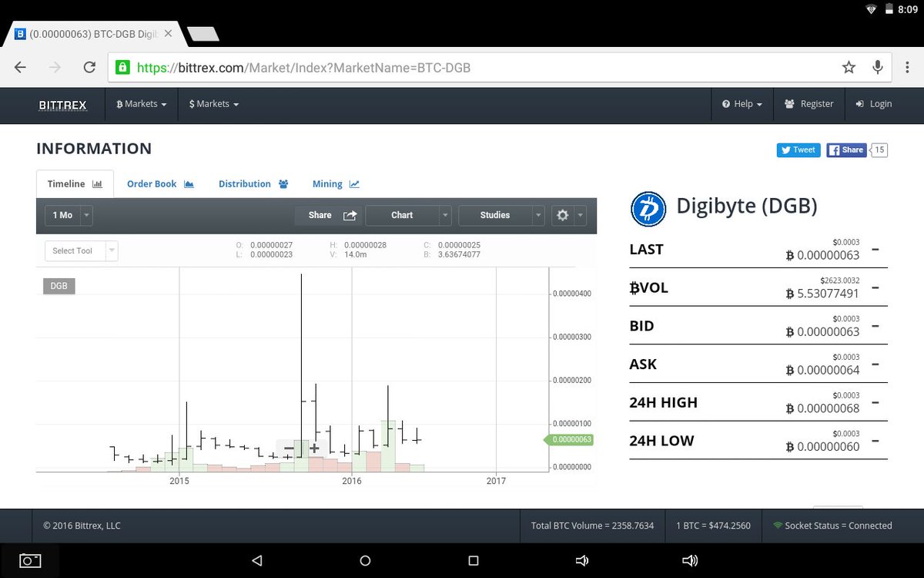Click the DGB chart label
Viewport: 924px width, 578px height.
(59, 286)
